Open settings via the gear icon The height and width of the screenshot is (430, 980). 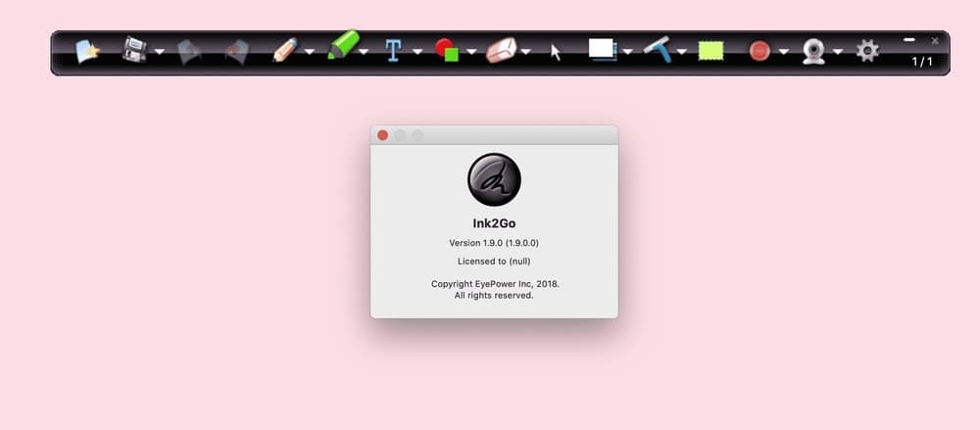click(x=867, y=51)
